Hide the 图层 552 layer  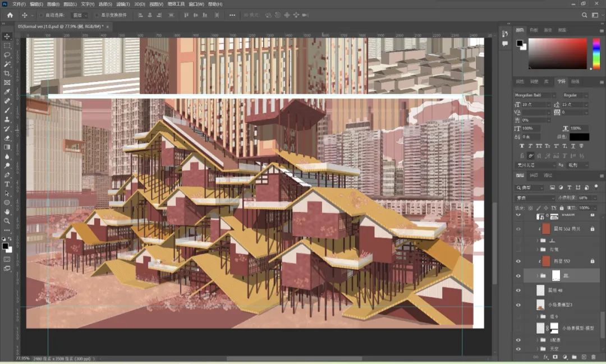click(x=518, y=261)
